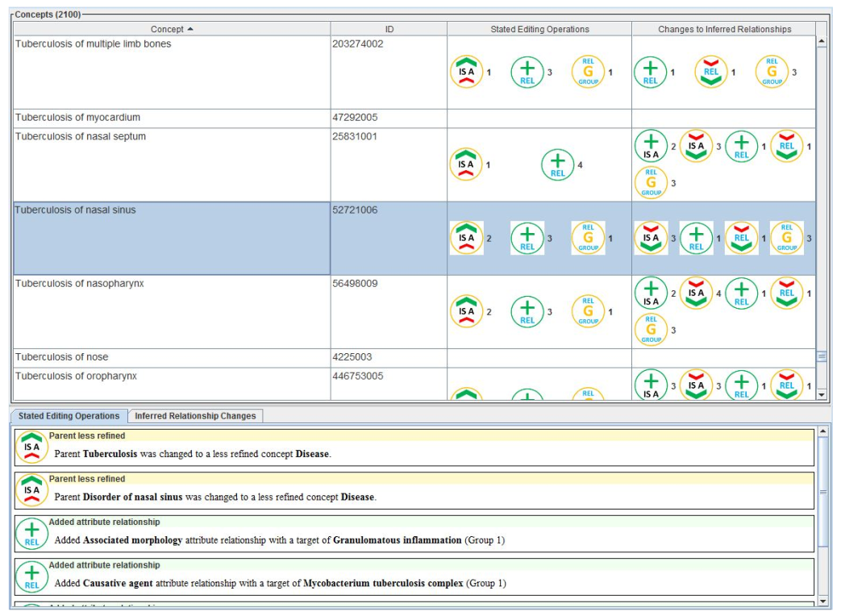Click REL group G icon in nasal sinus stated operations
841x616 pixels.
pyautogui.click(x=588, y=238)
